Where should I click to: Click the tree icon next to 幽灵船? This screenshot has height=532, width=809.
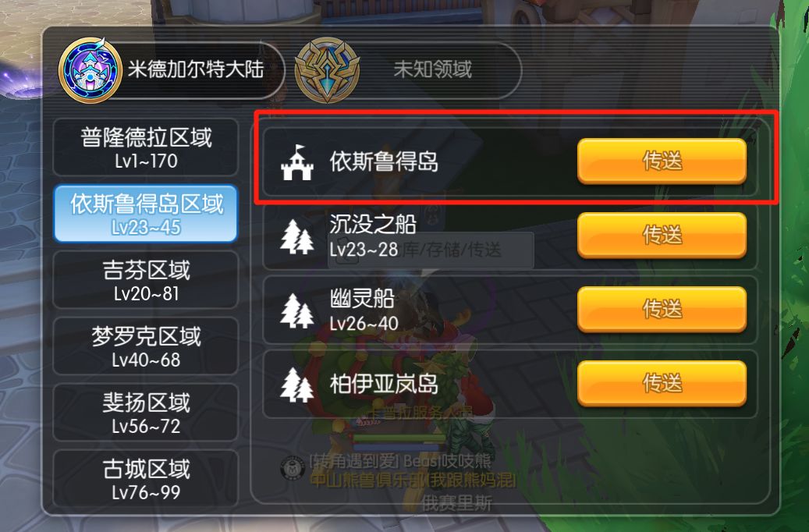[x=296, y=310]
